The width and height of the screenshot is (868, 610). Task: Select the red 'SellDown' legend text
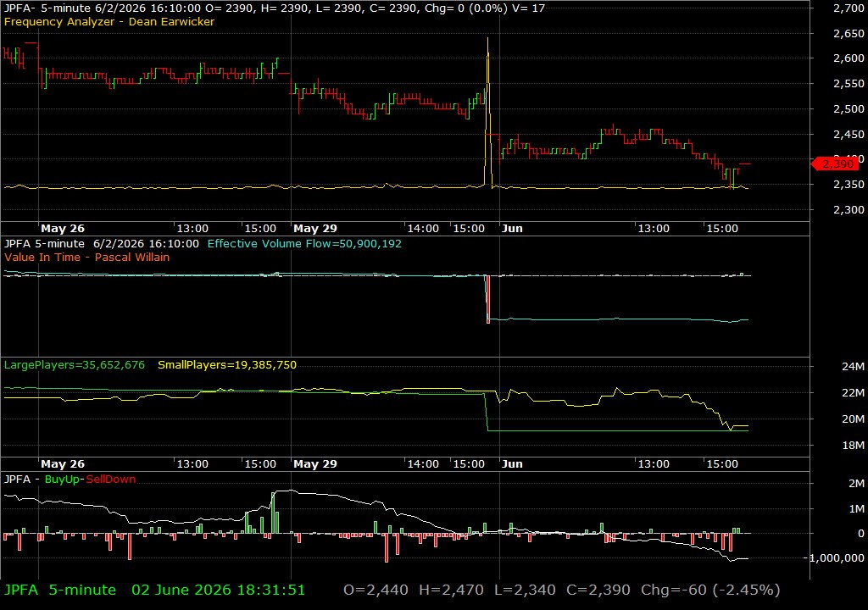(111, 479)
